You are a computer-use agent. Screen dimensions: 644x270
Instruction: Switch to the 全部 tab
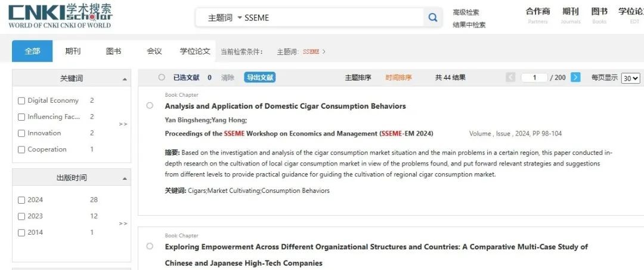[x=32, y=51]
